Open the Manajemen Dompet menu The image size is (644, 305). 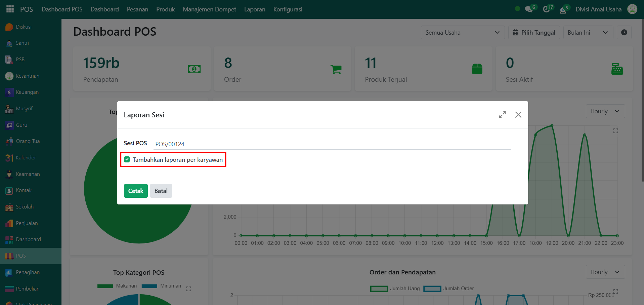pos(209,9)
